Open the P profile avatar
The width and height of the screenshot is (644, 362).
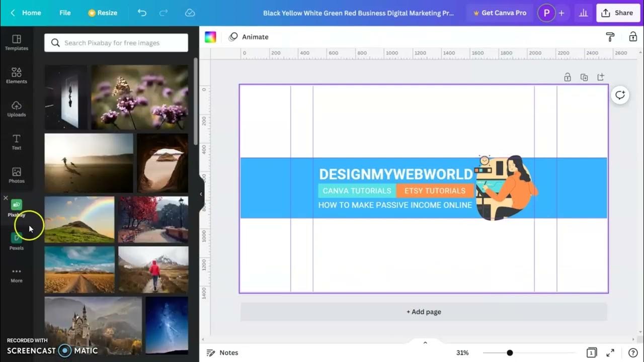pyautogui.click(x=546, y=13)
